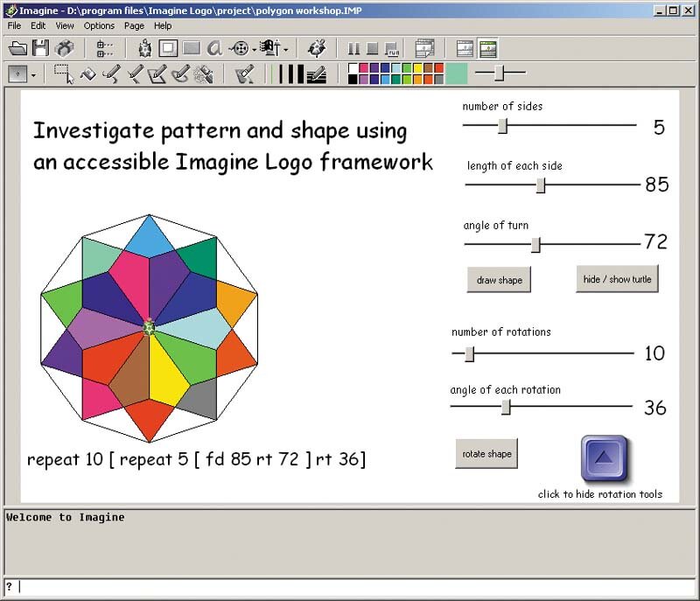Screen dimensions: 700x601
Task: Open a project with the folder icon
Action: pos(17,48)
